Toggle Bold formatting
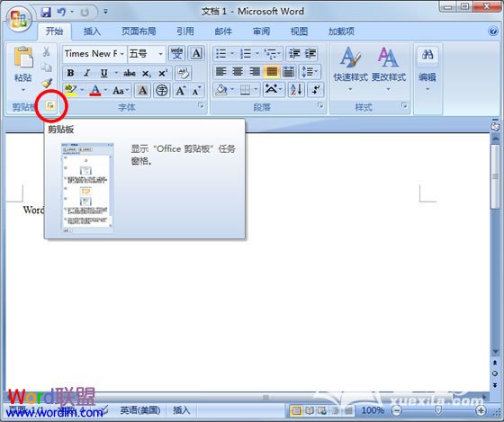Viewport: 504px width, 422px height. click(x=70, y=73)
